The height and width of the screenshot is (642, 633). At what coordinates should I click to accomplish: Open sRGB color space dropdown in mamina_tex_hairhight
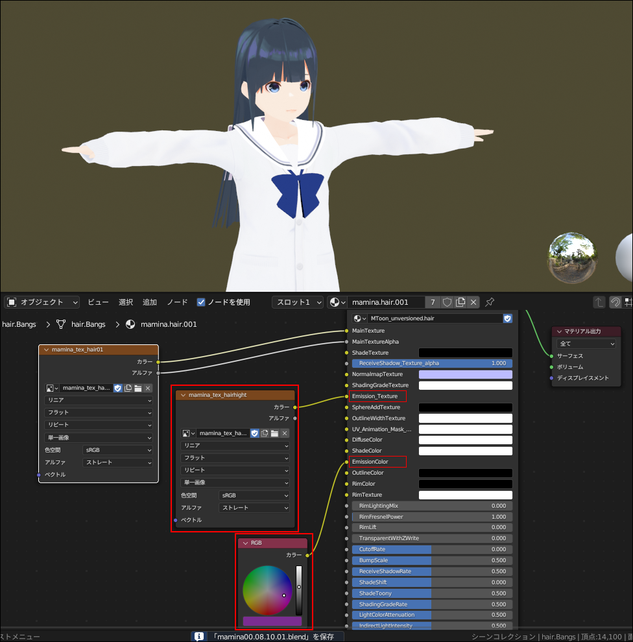tap(254, 495)
